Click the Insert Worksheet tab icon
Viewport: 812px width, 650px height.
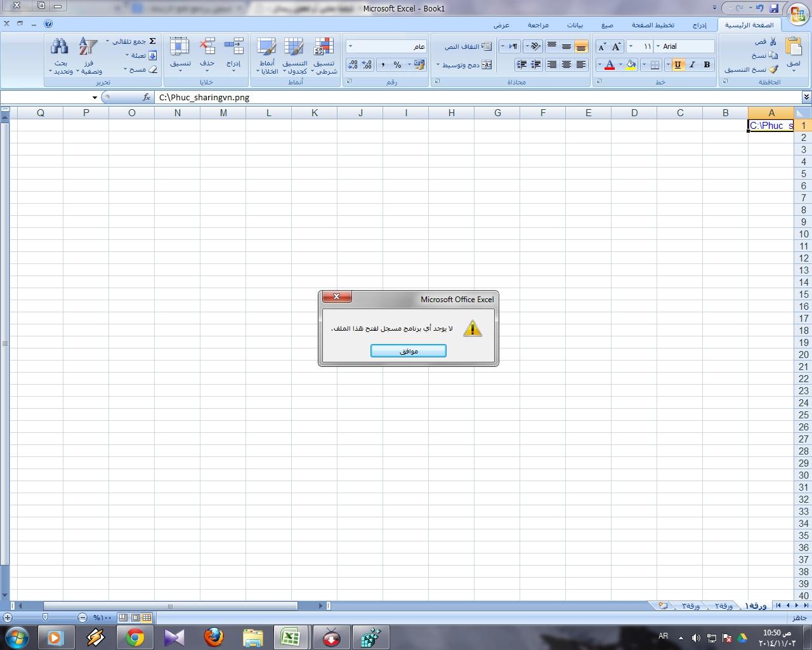tap(663, 606)
